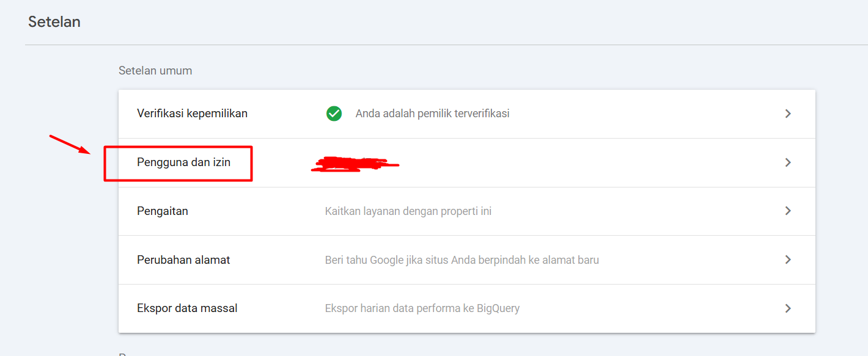868x356 pixels.
Task: Click the Ekspor data massal chevron
Action: [788, 308]
